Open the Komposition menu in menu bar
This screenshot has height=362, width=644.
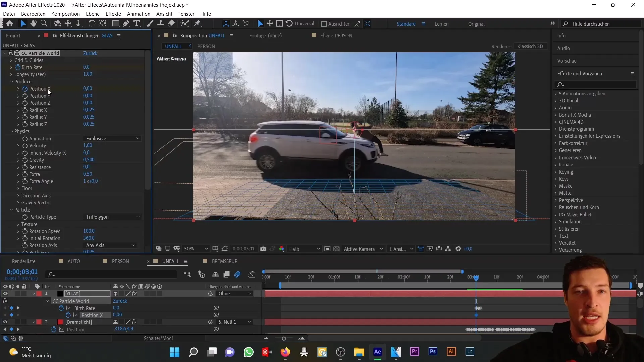pos(65,14)
